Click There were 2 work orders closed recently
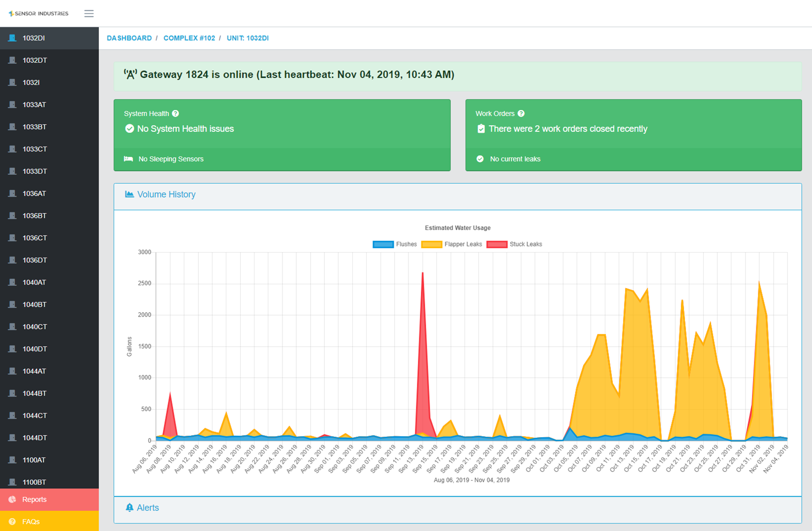The height and width of the screenshot is (531, 812). click(568, 129)
